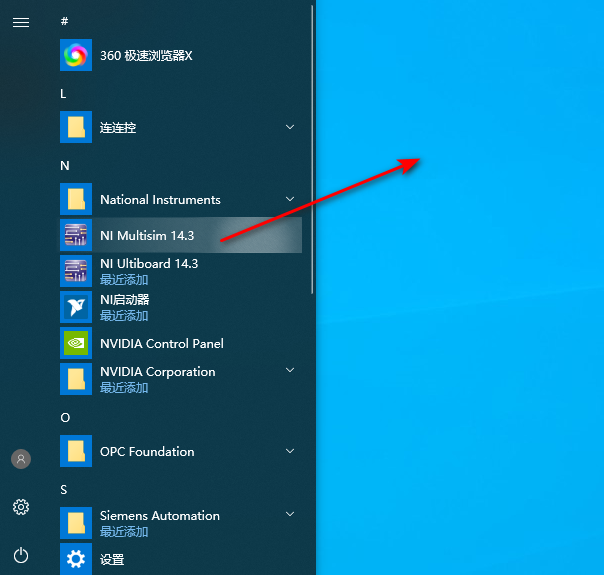
Task: Select the O letter section header
Action: click(x=65, y=417)
